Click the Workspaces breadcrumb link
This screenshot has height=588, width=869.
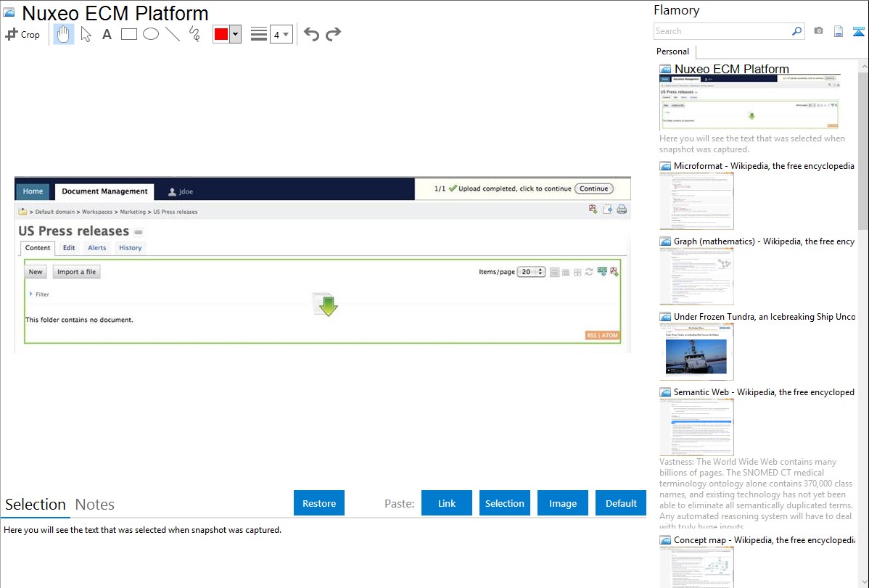coord(97,212)
